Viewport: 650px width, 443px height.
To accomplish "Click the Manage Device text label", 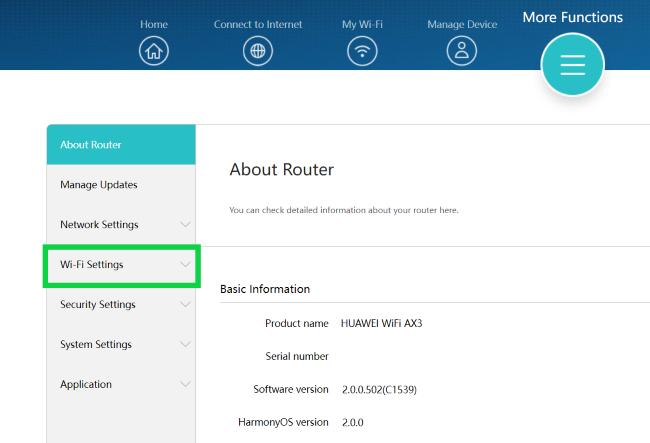I will point(462,24).
